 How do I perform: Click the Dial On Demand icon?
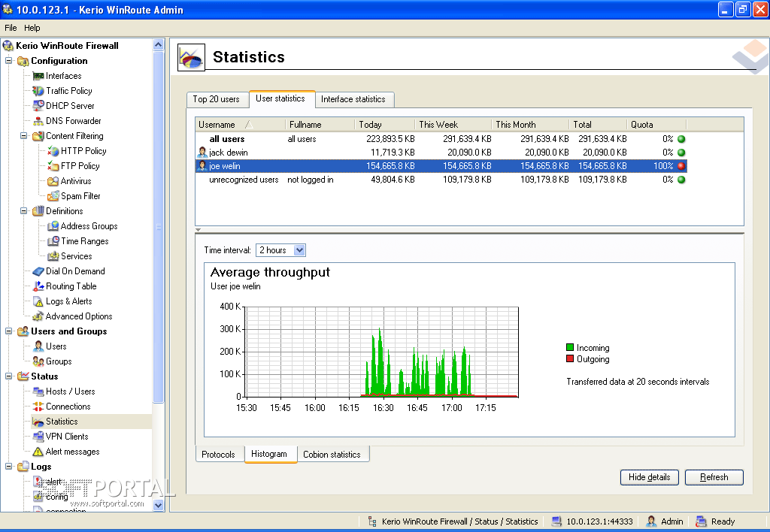38,271
